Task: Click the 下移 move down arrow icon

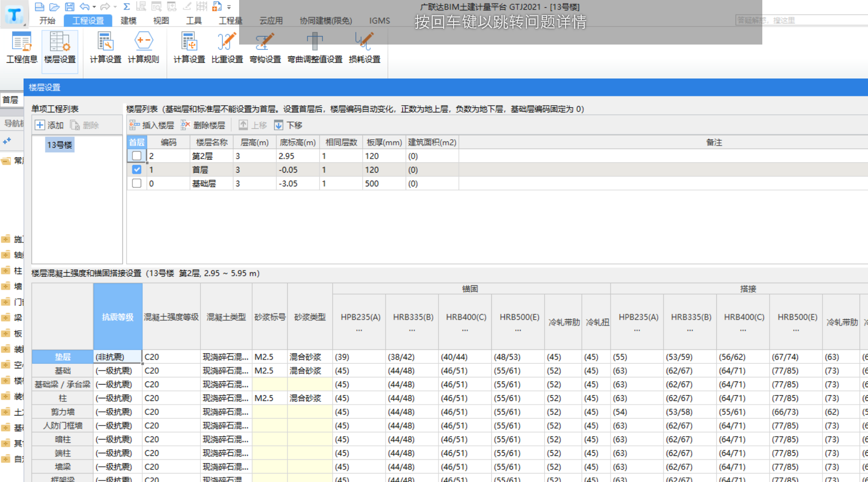Action: pyautogui.click(x=278, y=125)
